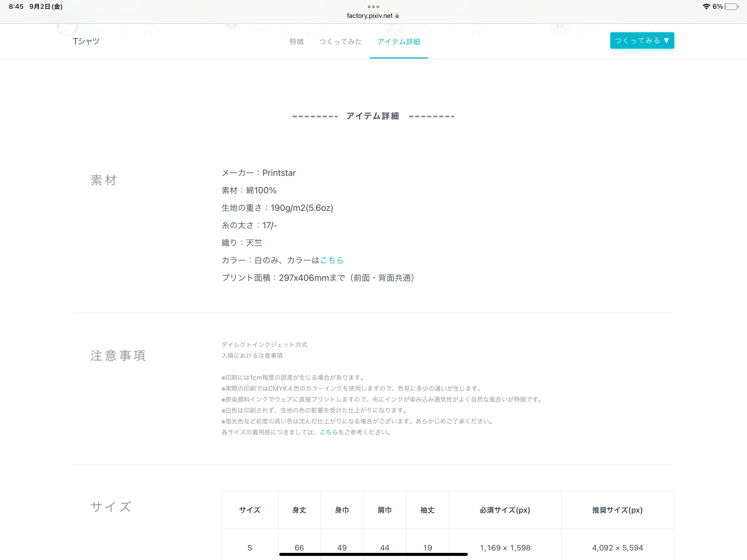Open the こちら link for color options
The height and width of the screenshot is (560, 747).
332,260
